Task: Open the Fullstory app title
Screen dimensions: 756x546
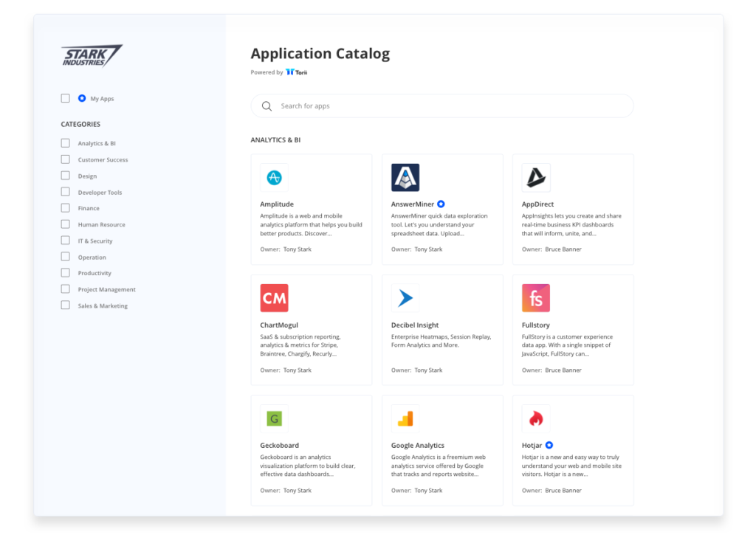Action: point(536,325)
